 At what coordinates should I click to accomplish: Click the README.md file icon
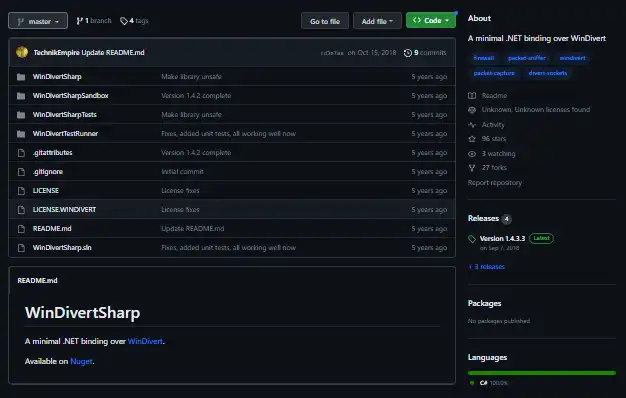click(21, 229)
